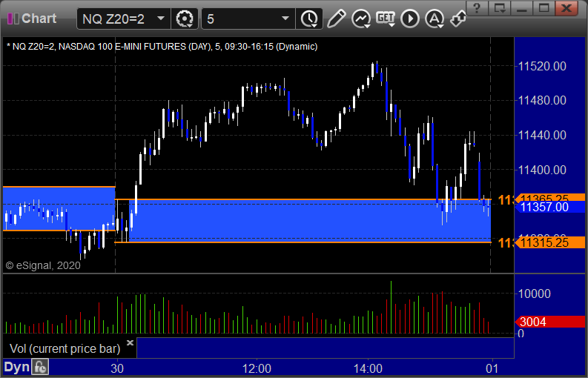The width and height of the screenshot is (588, 378).
Task: Click the 11365.25 orange price marker
Action: (x=549, y=198)
